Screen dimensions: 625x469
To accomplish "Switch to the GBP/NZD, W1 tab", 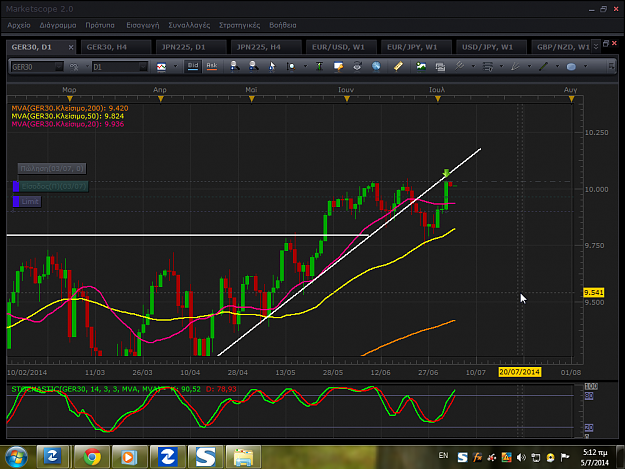I will (x=561, y=47).
